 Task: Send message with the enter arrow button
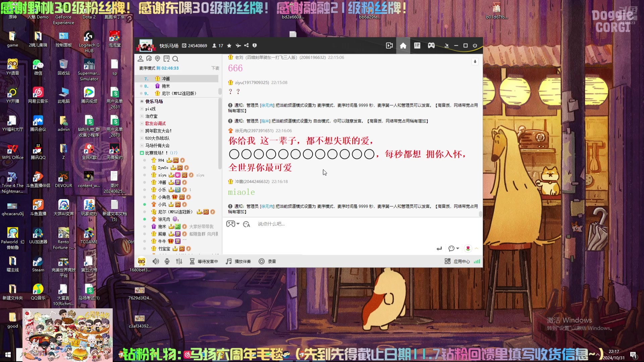[x=439, y=248]
